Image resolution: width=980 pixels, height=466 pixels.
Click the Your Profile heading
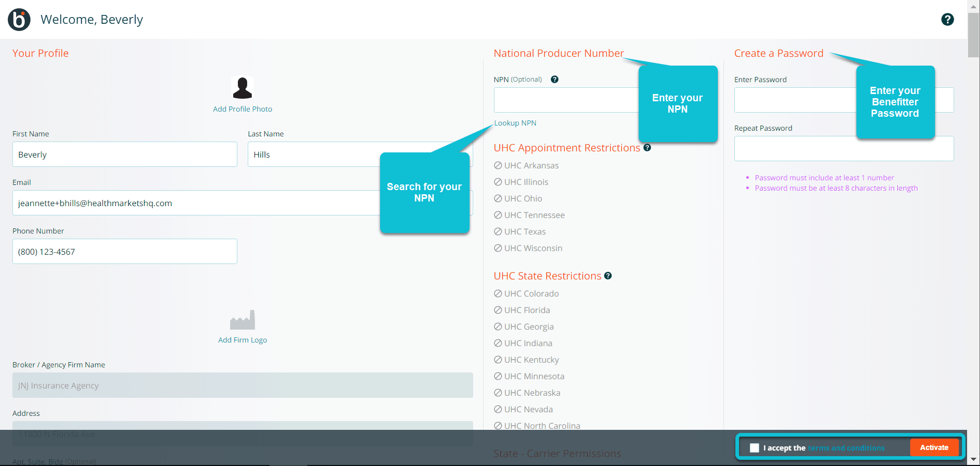point(40,53)
